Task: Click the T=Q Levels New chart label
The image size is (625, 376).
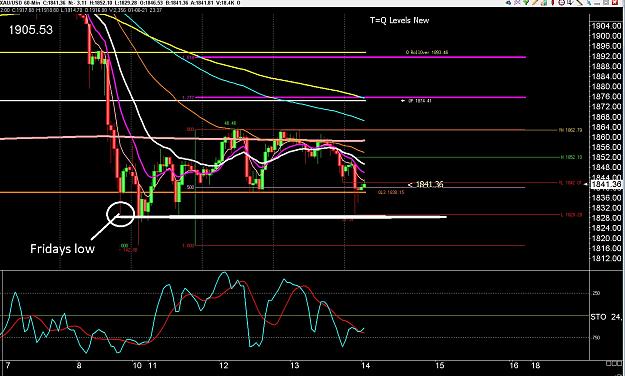Action: pos(399,20)
